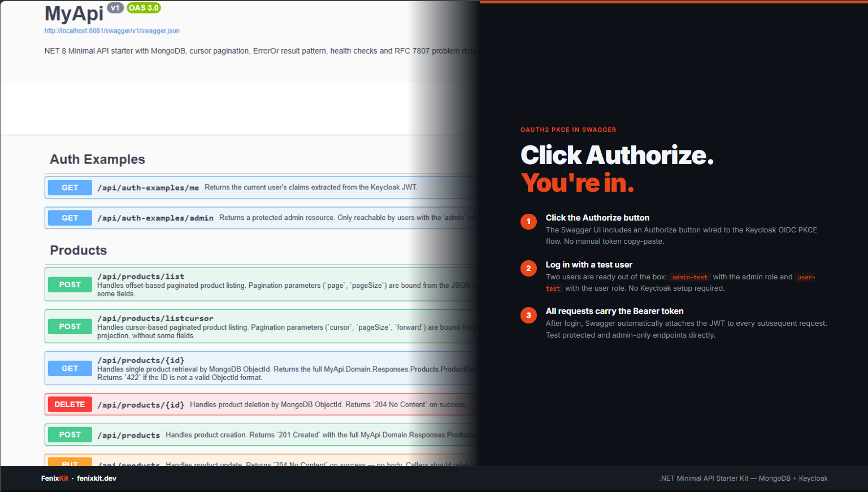
Task: Click the '.NET Minimal API Starter Kit' footer text
Action: click(x=743, y=478)
